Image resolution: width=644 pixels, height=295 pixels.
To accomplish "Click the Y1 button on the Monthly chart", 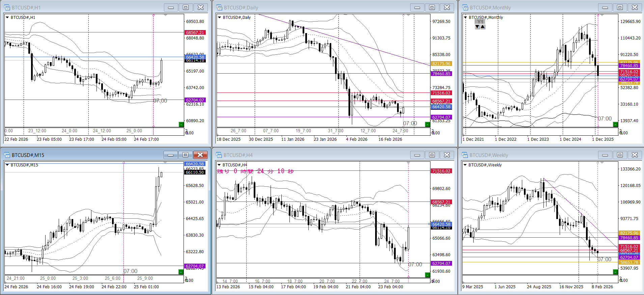I will 480,22.
